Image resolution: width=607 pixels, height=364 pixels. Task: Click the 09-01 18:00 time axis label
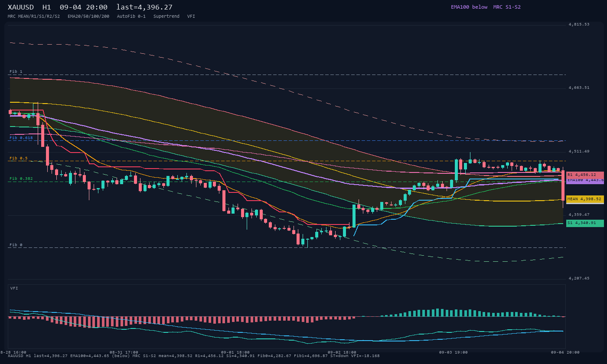pyautogui.click(x=235, y=352)
